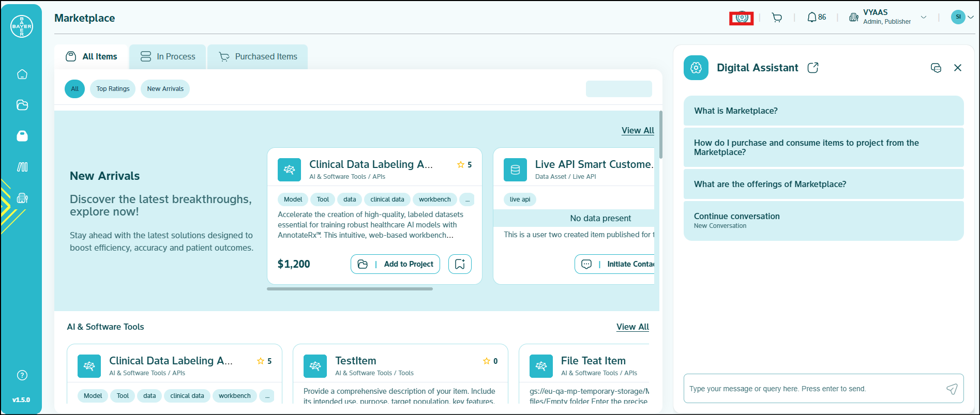Send the chat message with arrow icon

tap(952, 389)
